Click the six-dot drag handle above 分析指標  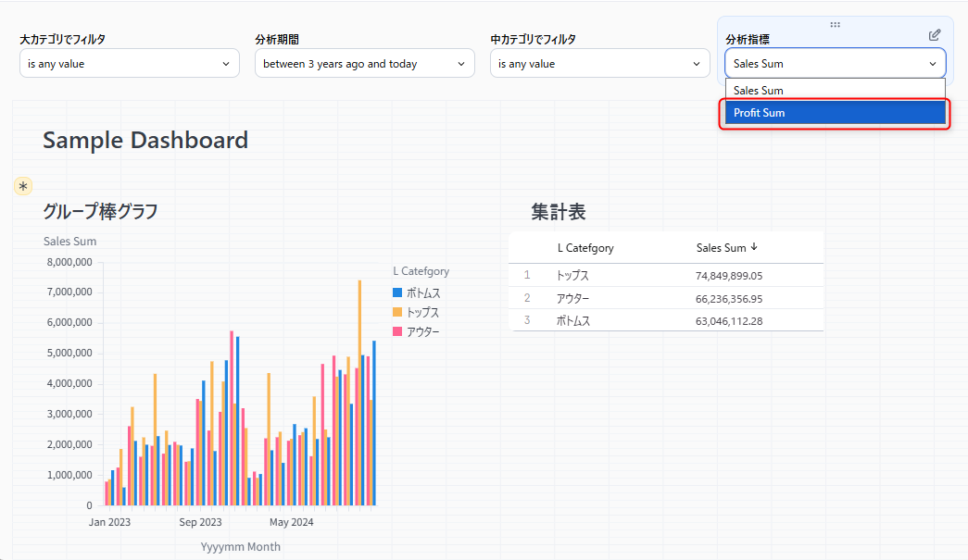835,25
